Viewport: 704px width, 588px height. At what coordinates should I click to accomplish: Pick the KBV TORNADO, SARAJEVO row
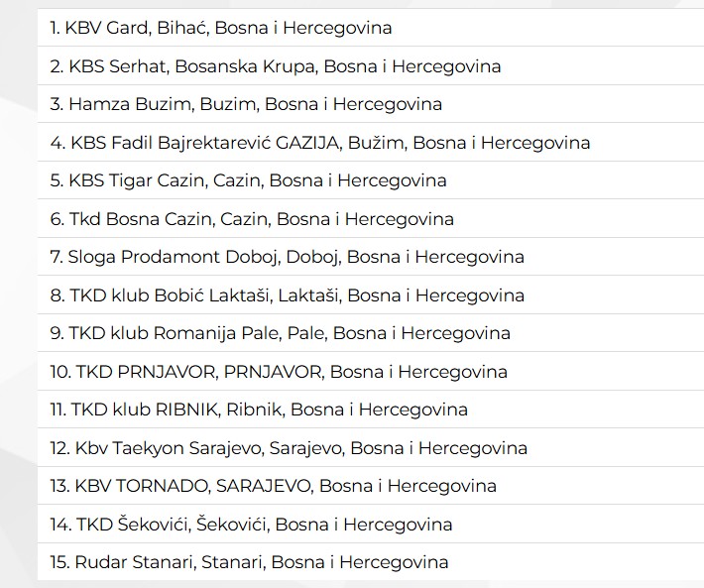pos(371,486)
